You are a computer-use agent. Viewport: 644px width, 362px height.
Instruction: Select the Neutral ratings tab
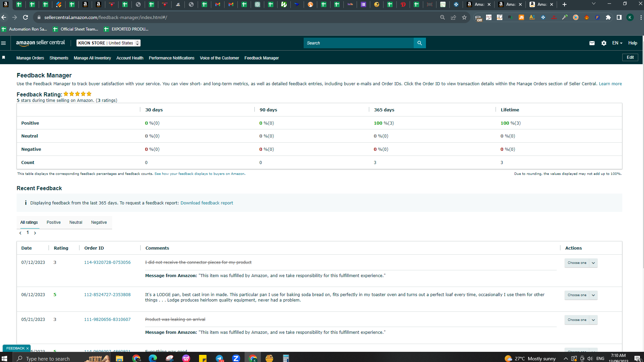pyautogui.click(x=76, y=222)
